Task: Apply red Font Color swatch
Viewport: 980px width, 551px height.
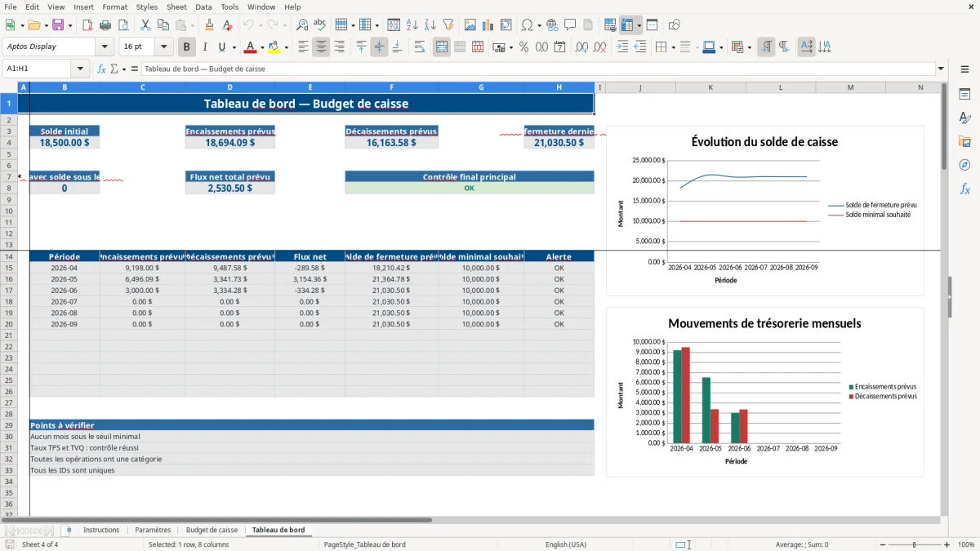Action: click(x=251, y=47)
